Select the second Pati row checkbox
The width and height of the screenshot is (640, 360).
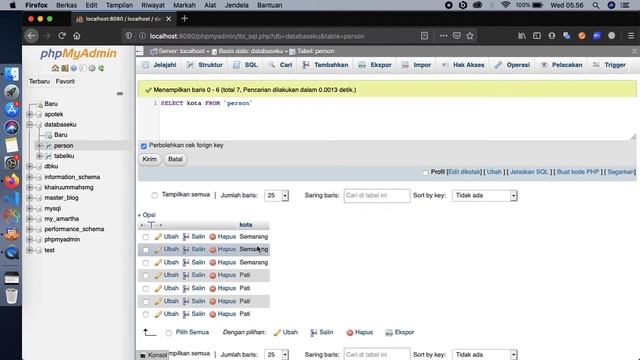[146, 289]
